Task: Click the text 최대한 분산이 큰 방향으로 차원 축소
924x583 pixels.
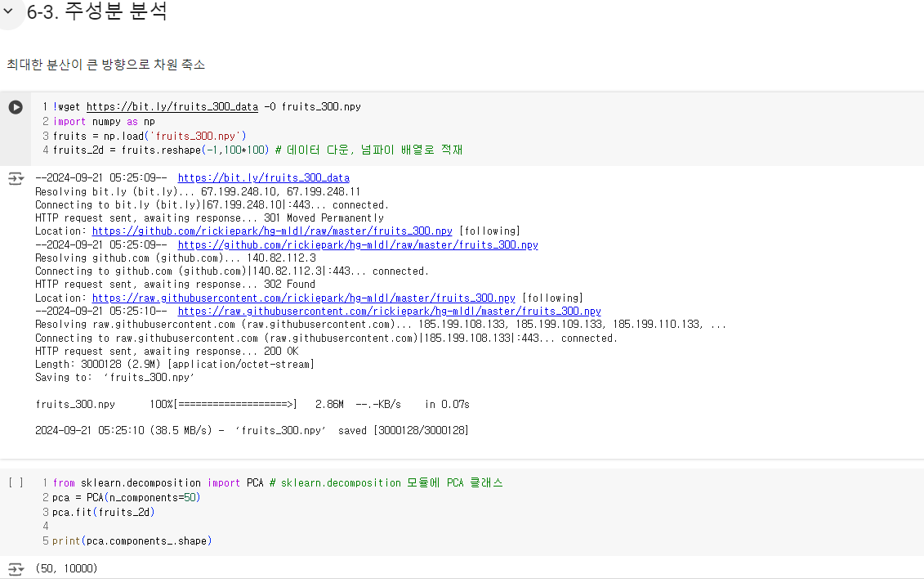Action: tap(106, 65)
